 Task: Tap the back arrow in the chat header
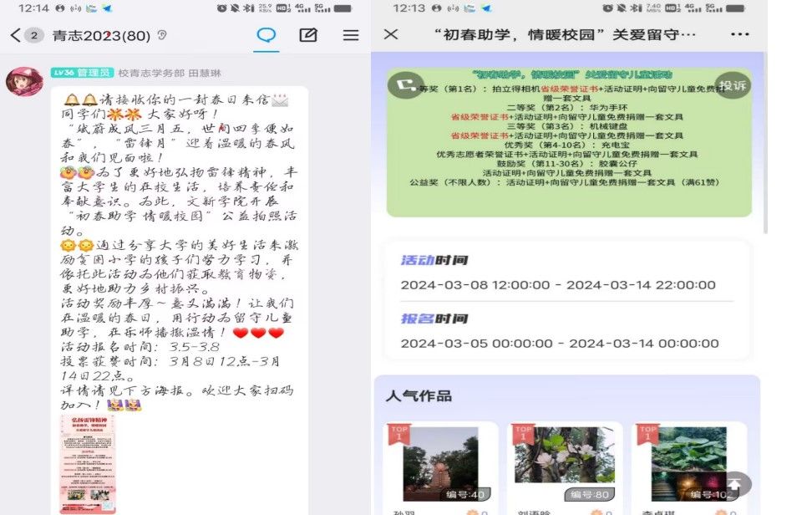[15, 35]
